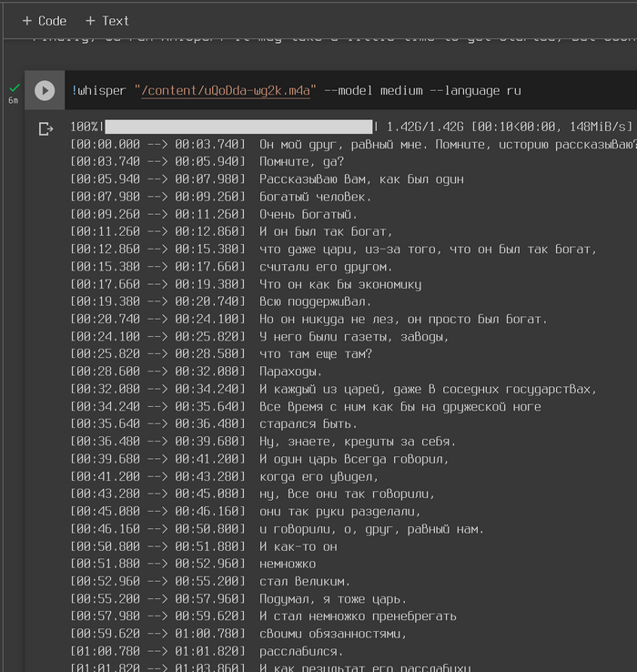This screenshot has width=637, height=672.
Task: Click the '!whisper' command text
Action: [100, 90]
